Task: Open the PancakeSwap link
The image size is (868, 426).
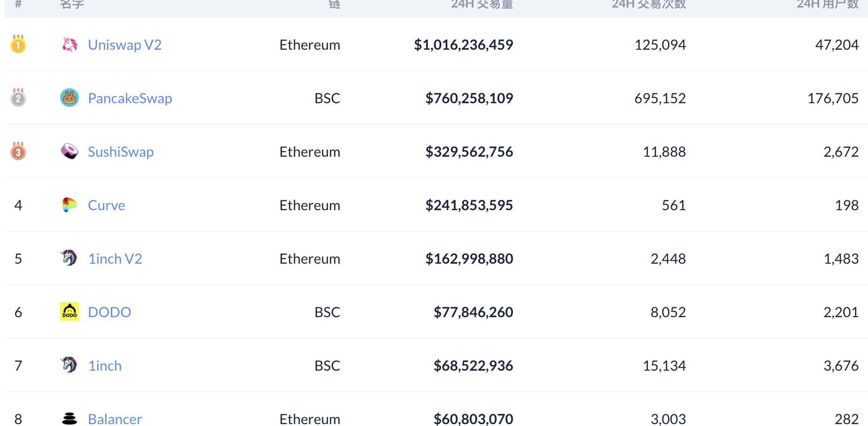Action: click(x=130, y=98)
